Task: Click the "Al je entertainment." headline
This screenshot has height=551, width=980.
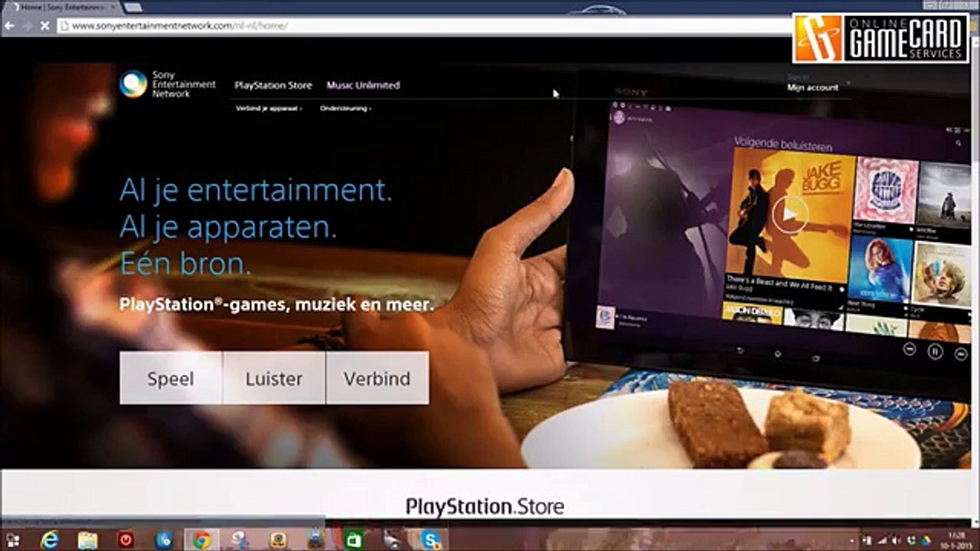Action: point(256,191)
